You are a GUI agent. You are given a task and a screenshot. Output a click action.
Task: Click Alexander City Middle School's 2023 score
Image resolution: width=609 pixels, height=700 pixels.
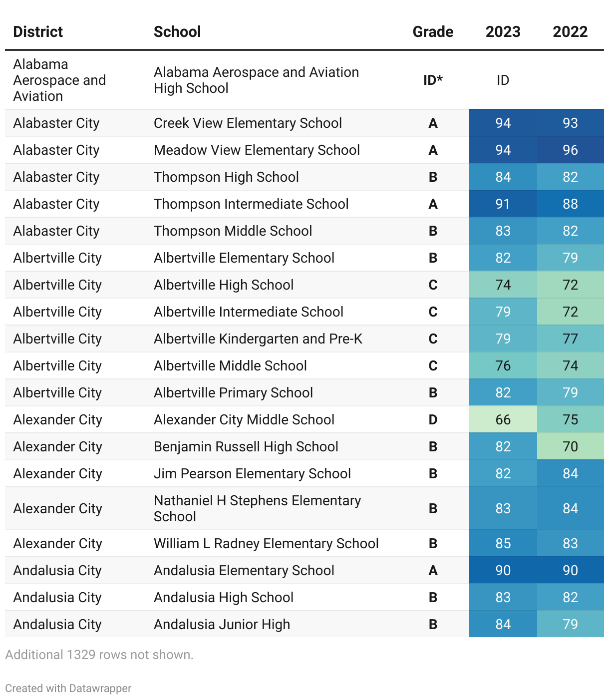coord(503,420)
